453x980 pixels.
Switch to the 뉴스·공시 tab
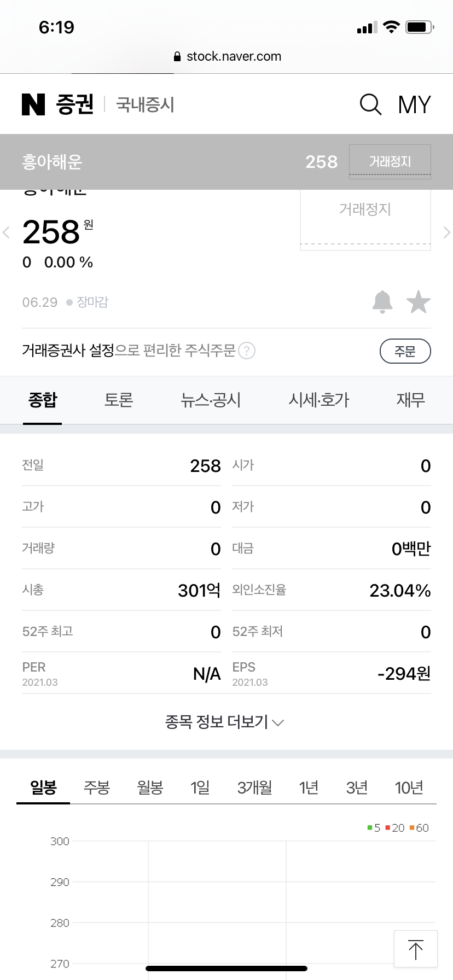coord(211,400)
